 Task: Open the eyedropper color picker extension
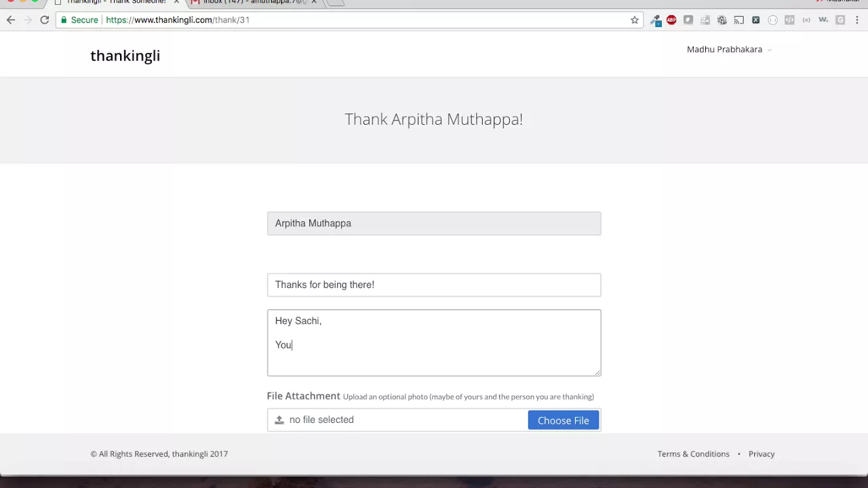point(655,20)
